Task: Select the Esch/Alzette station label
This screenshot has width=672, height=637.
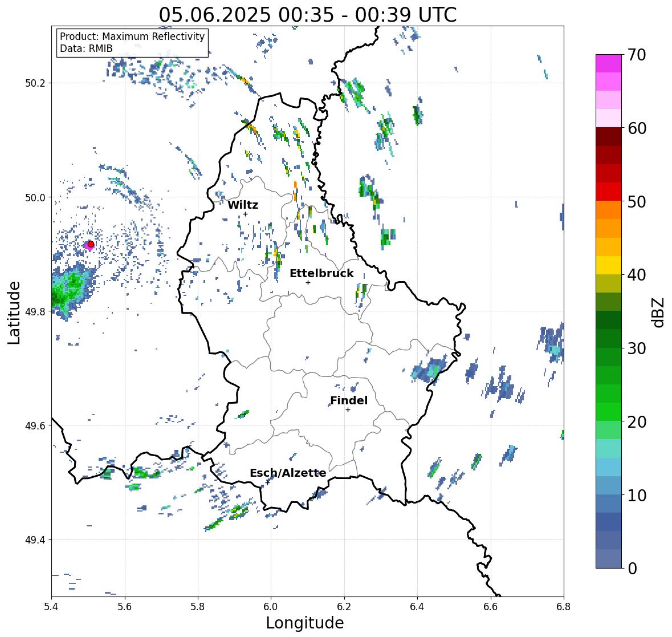Action: [x=288, y=473]
